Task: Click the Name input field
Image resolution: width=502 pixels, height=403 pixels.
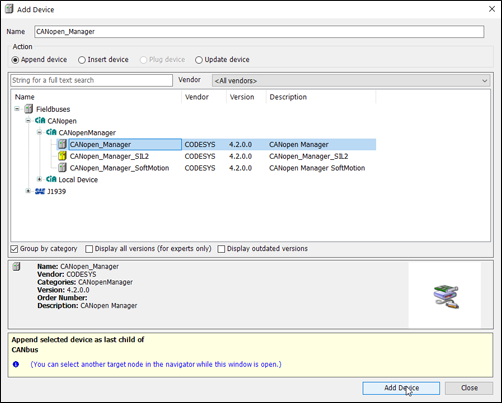Action: (259, 32)
